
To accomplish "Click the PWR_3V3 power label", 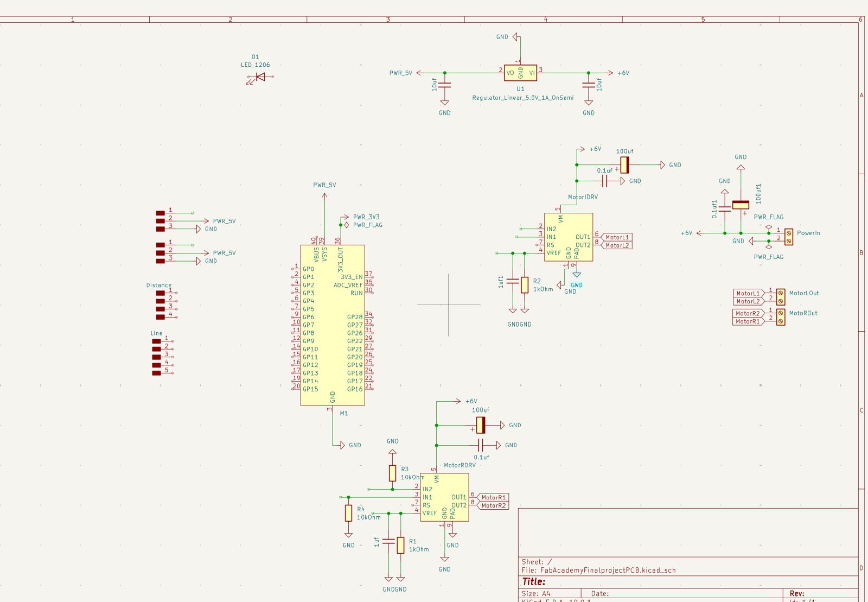I will point(366,217).
